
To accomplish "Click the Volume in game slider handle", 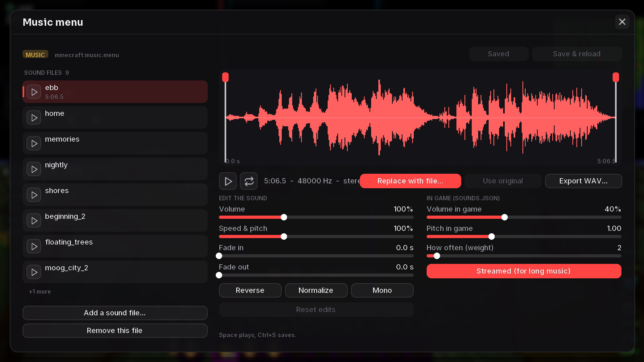I will [x=504, y=217].
